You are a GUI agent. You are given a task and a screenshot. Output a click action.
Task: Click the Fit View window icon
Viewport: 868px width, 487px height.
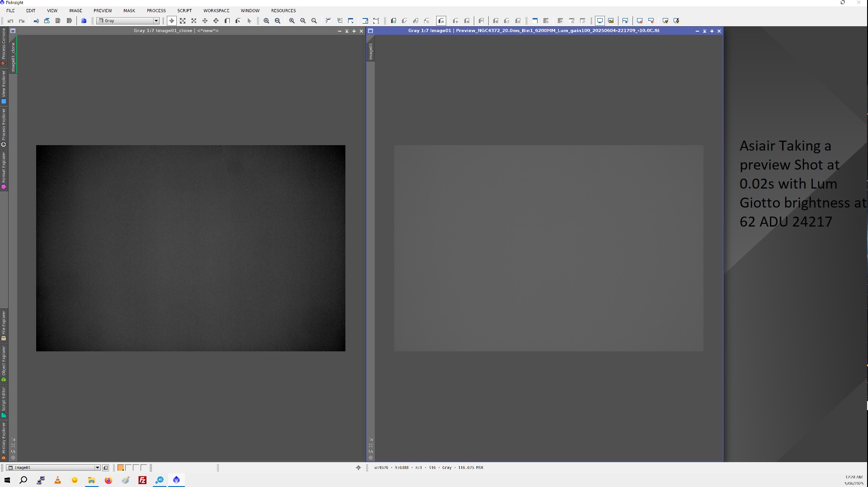329,21
